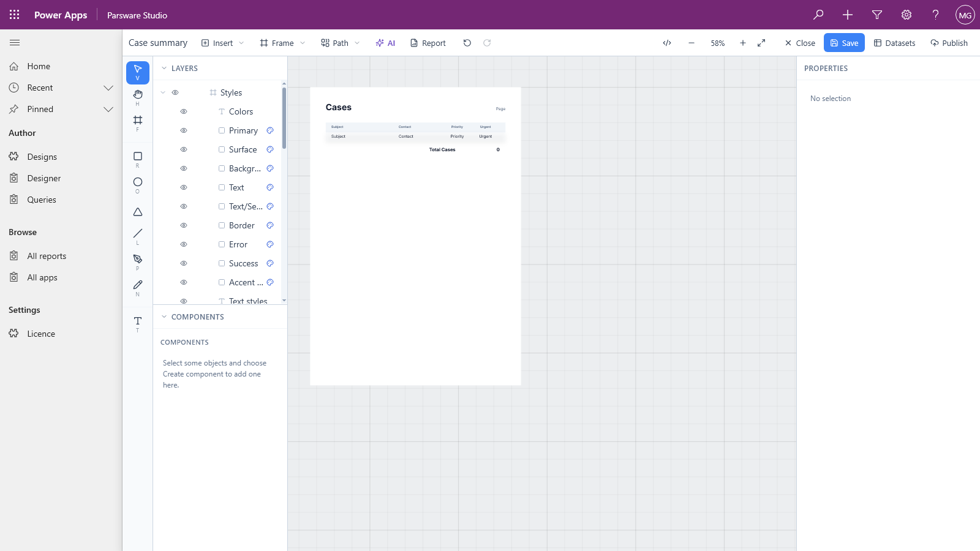Undo the last action
The width and height of the screenshot is (980, 551).
coord(467,43)
